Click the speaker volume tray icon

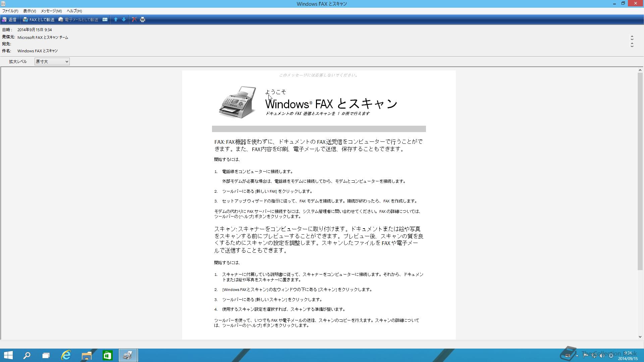602,356
